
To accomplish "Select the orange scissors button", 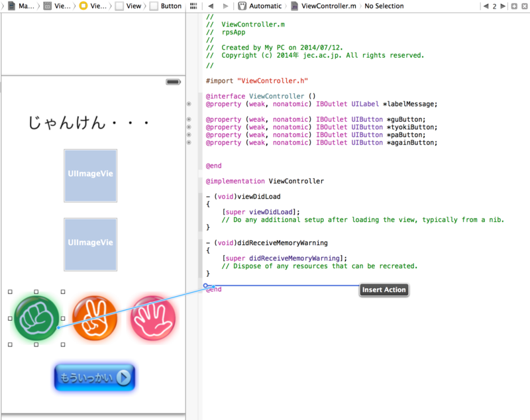I will point(95,318).
